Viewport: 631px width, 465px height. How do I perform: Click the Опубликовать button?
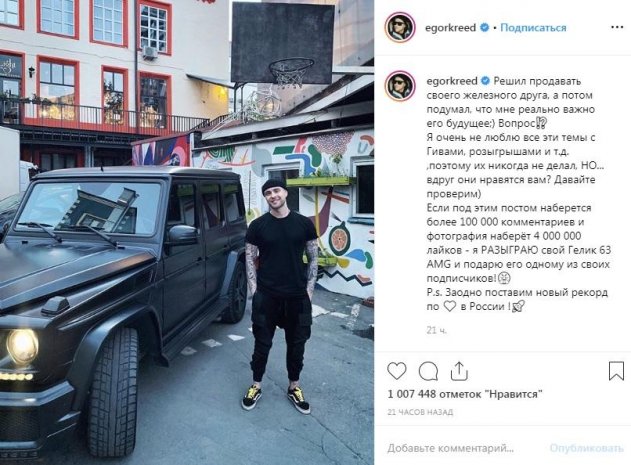point(586,448)
